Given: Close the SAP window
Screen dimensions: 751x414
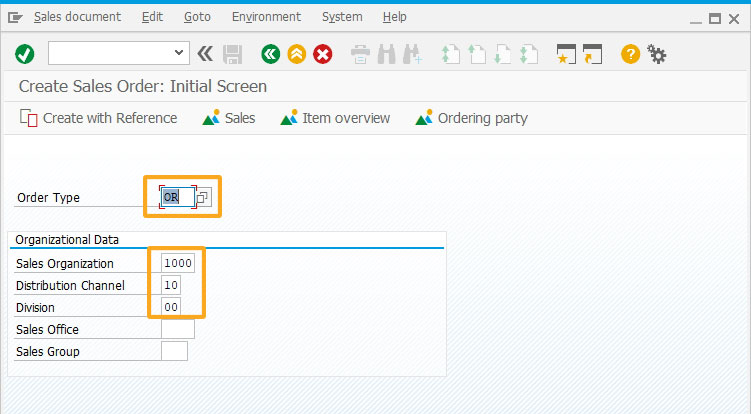Looking at the screenshot, I should [734, 19].
